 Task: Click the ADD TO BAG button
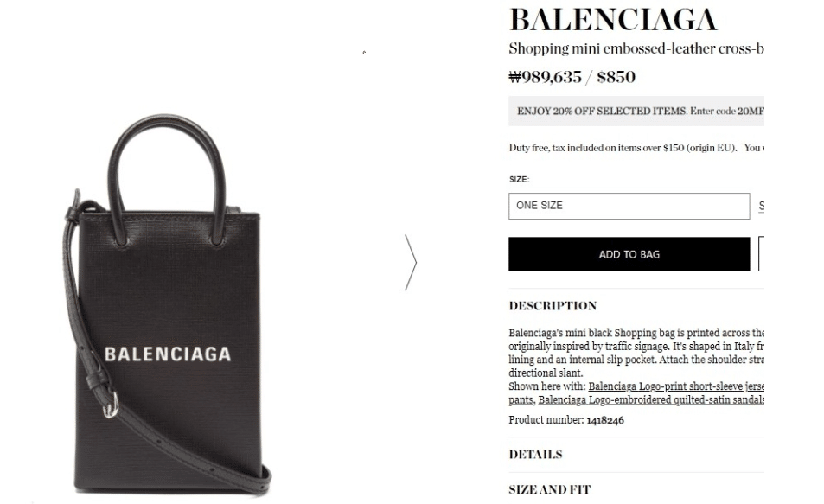629,254
